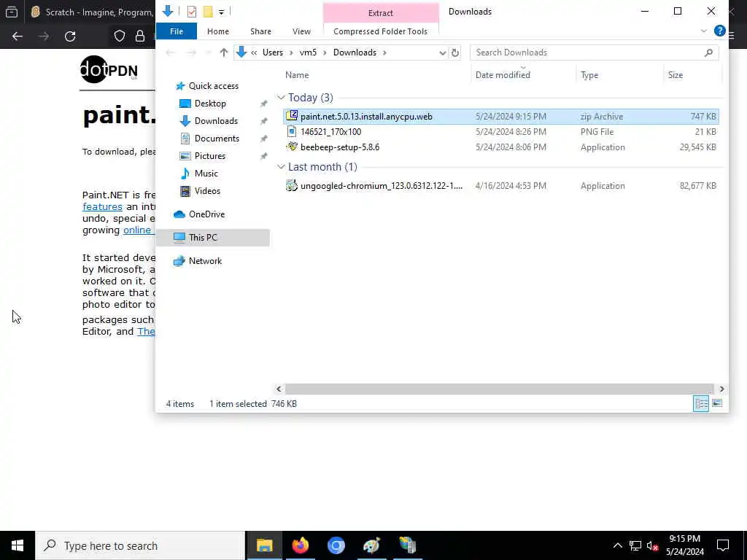This screenshot has width=747, height=560.
Task: Open Firefox from the taskbar
Action: click(x=300, y=545)
